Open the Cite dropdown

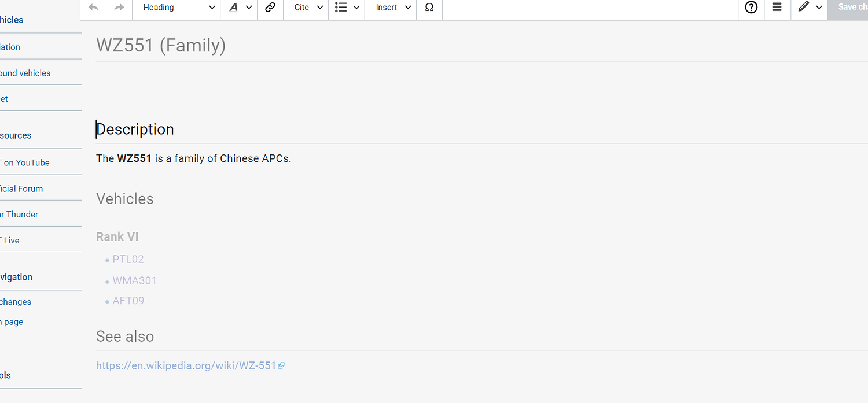[x=306, y=7]
